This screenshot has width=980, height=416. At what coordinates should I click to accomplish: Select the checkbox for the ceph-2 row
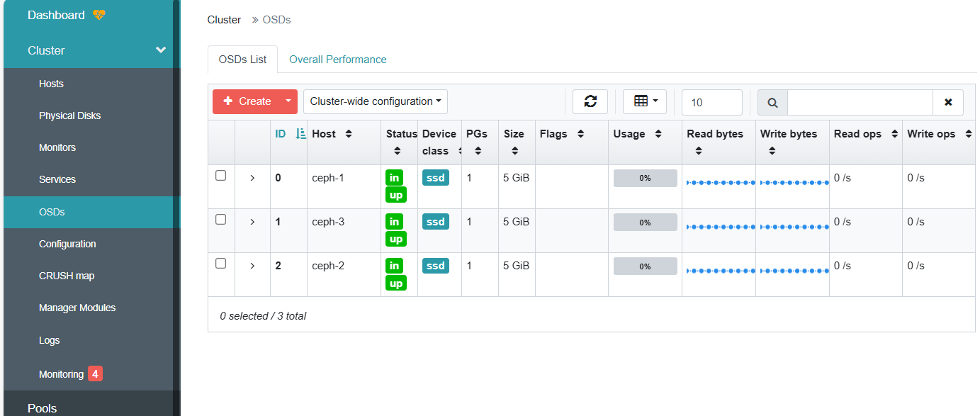coord(220,263)
